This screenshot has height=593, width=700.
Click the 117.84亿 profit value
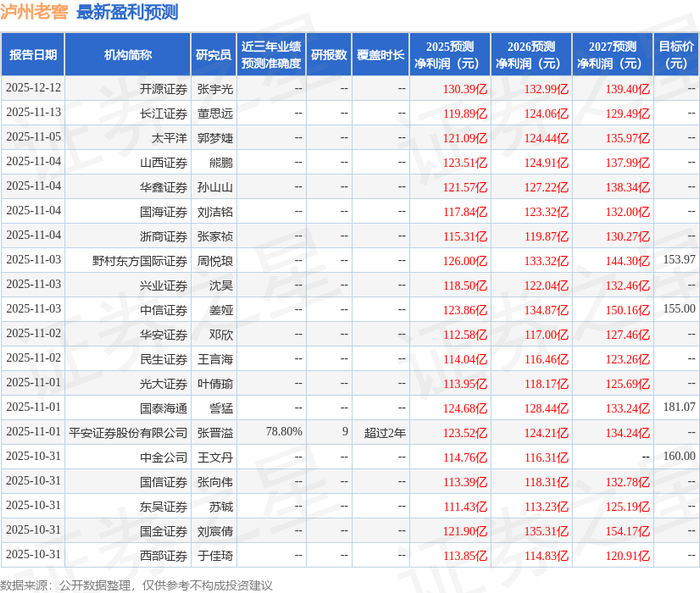(x=465, y=212)
